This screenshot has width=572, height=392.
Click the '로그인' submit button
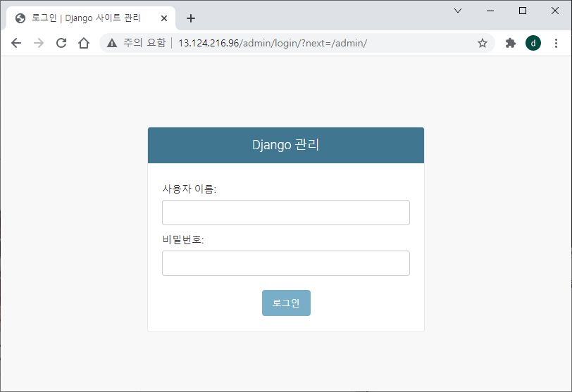tap(287, 303)
